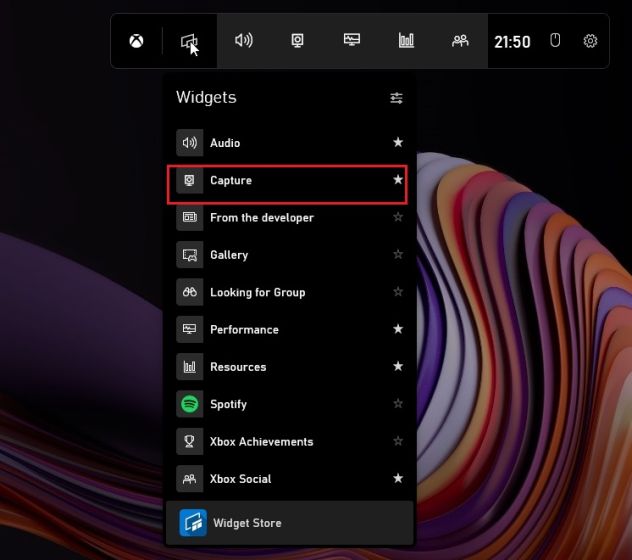Favorite From the developer widget star
Screen dimensions: 632x560
[x=398, y=217]
